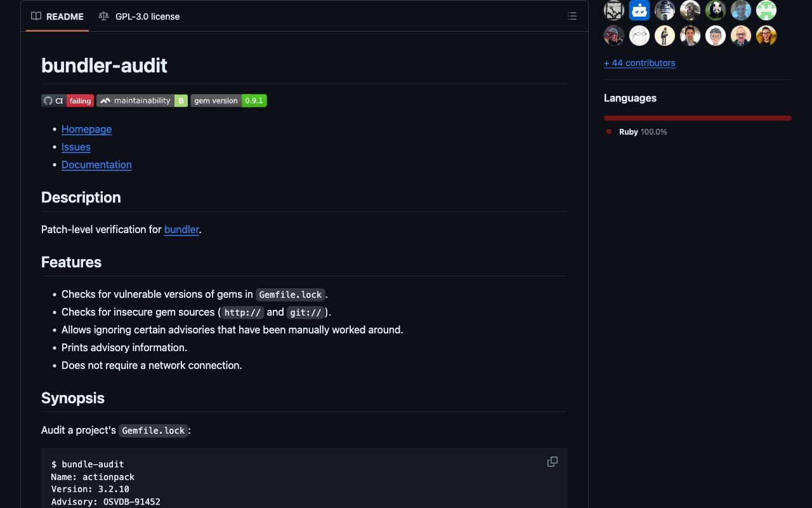
Task: Open the Homepage link
Action: (x=86, y=129)
